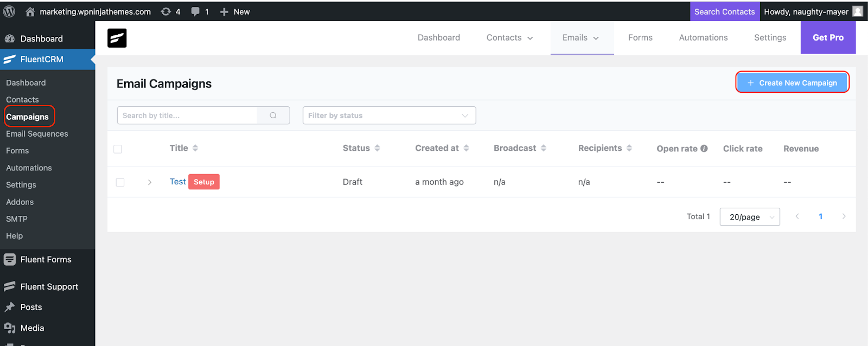Focus the Search by title field
The image size is (868, 346).
pyautogui.click(x=187, y=116)
